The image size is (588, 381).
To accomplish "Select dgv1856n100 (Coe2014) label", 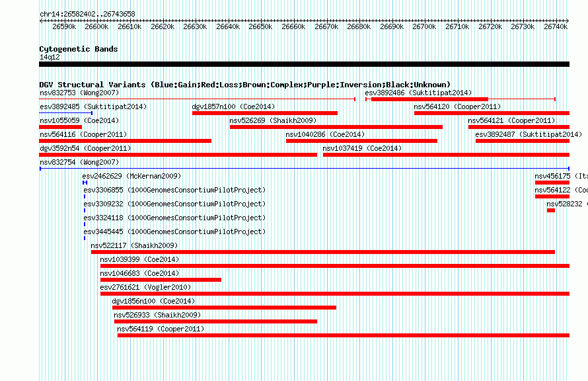I will (x=153, y=301).
